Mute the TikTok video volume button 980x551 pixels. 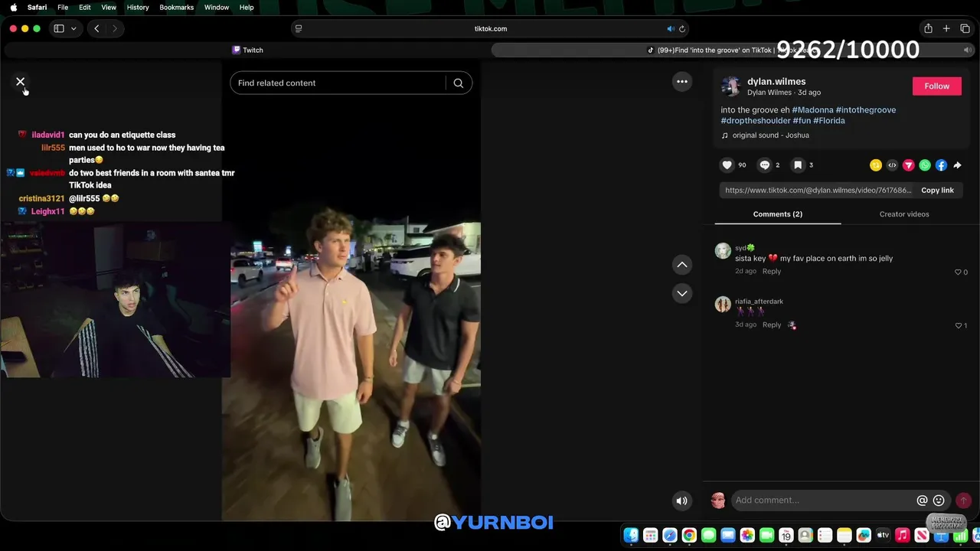pyautogui.click(x=681, y=501)
